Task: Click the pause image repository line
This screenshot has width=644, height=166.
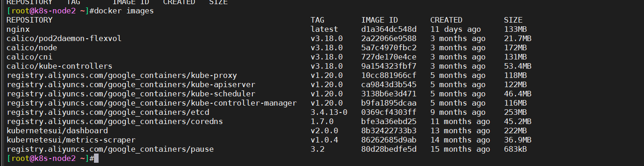Action: [110, 149]
